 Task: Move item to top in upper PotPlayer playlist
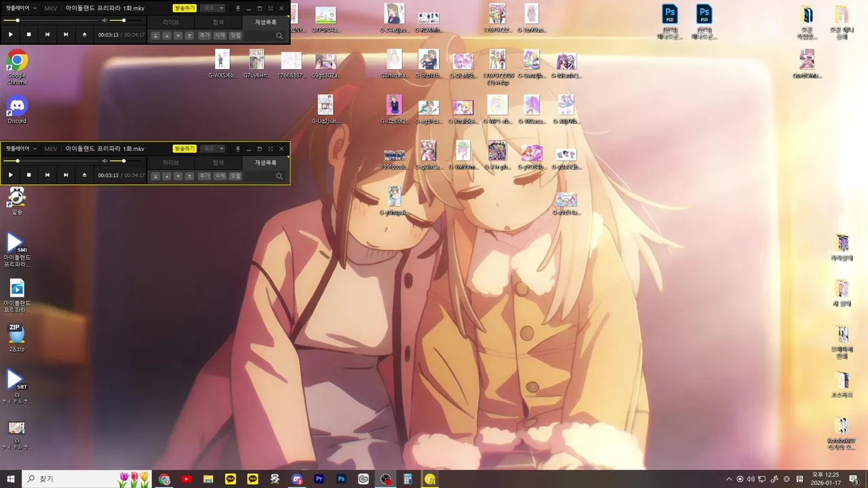click(155, 35)
